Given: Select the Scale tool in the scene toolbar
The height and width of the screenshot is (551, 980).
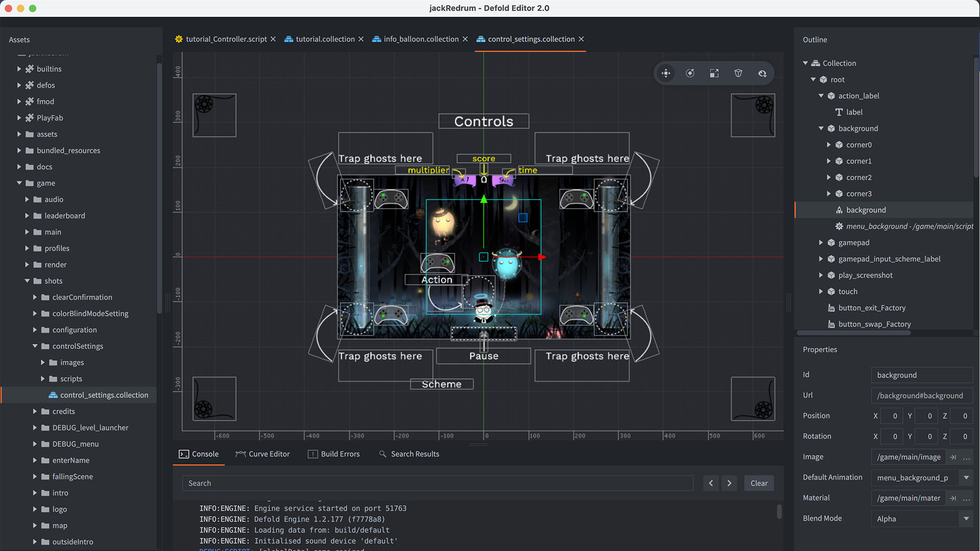Looking at the screenshot, I should coord(714,73).
